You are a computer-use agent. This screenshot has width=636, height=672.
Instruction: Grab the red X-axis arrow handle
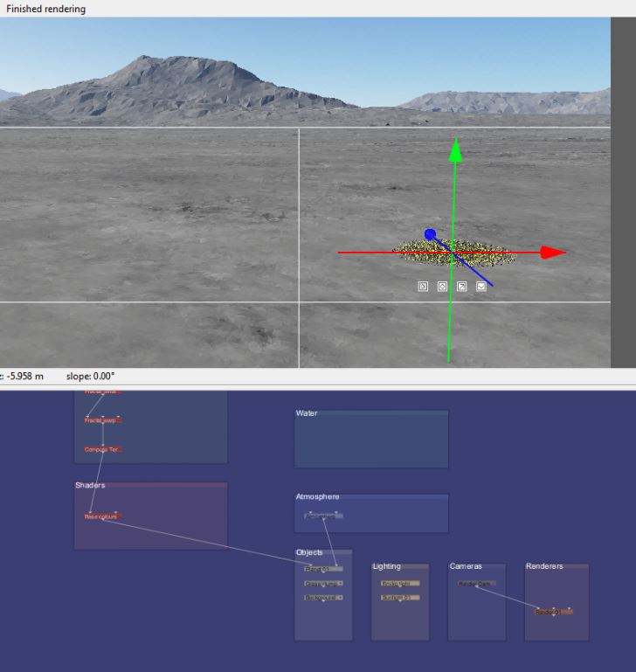pyautogui.click(x=553, y=253)
